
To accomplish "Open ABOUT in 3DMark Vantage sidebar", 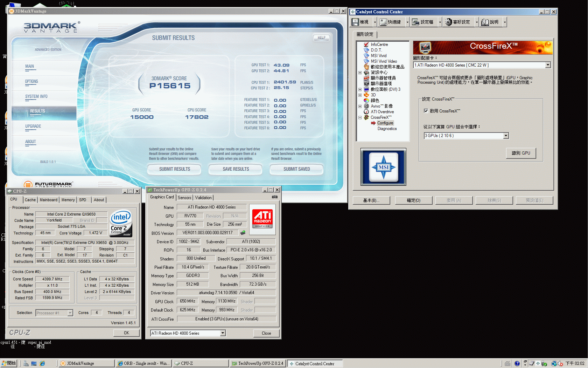I will [30, 142].
